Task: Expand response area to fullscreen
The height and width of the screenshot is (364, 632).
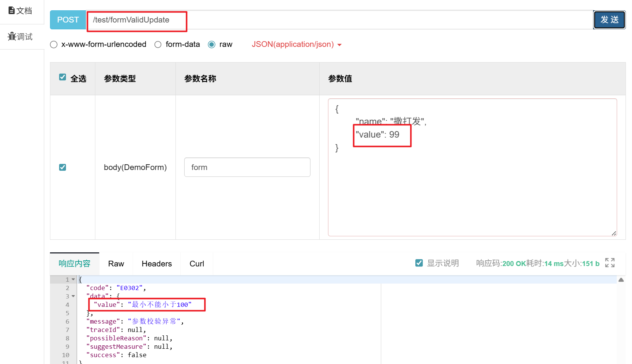Action: pyautogui.click(x=609, y=263)
